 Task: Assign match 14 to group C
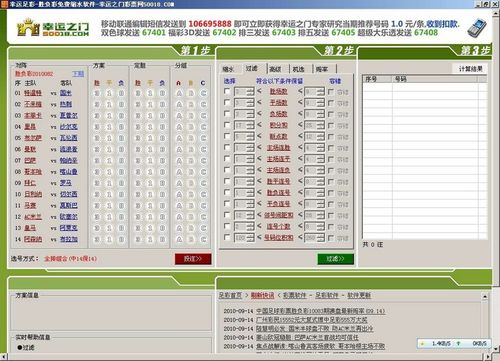click(203, 239)
